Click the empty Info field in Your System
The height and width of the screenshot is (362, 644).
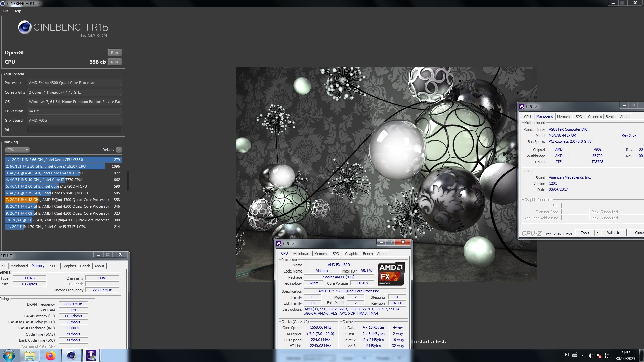pos(74,130)
